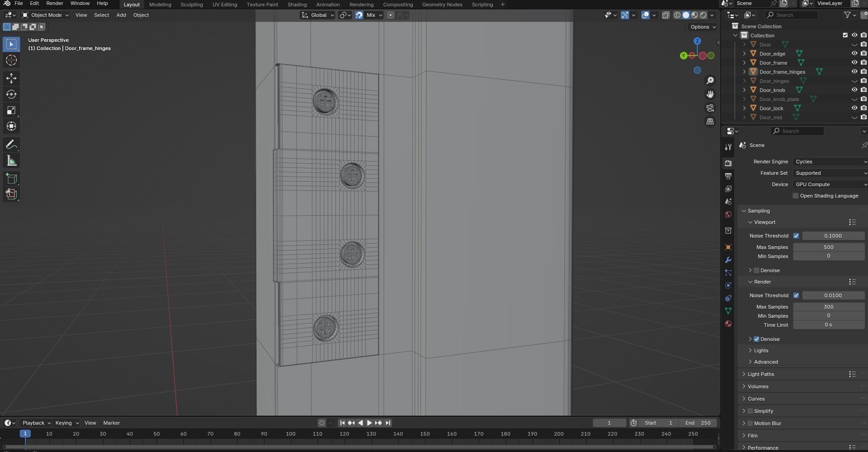This screenshot has width=868, height=452.
Task: Open the Tool properties tab
Action: [x=728, y=147]
